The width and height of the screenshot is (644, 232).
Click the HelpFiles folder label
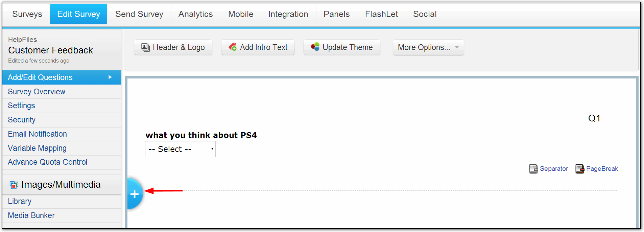coord(22,40)
